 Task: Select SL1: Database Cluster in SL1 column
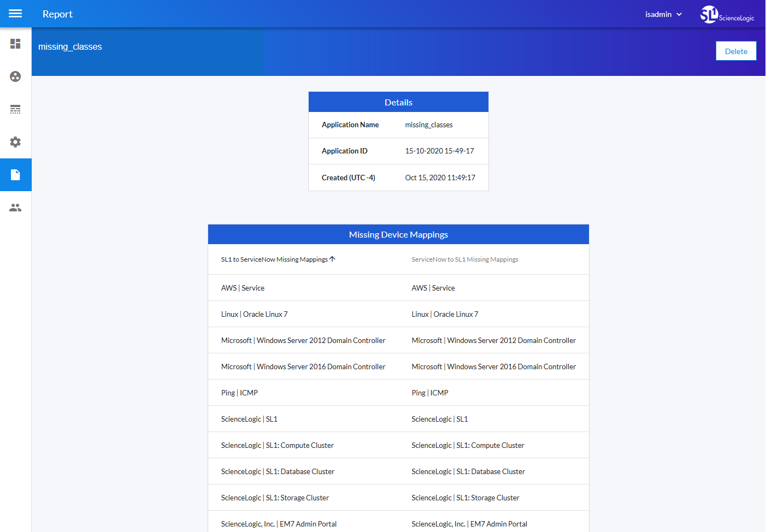(278, 471)
